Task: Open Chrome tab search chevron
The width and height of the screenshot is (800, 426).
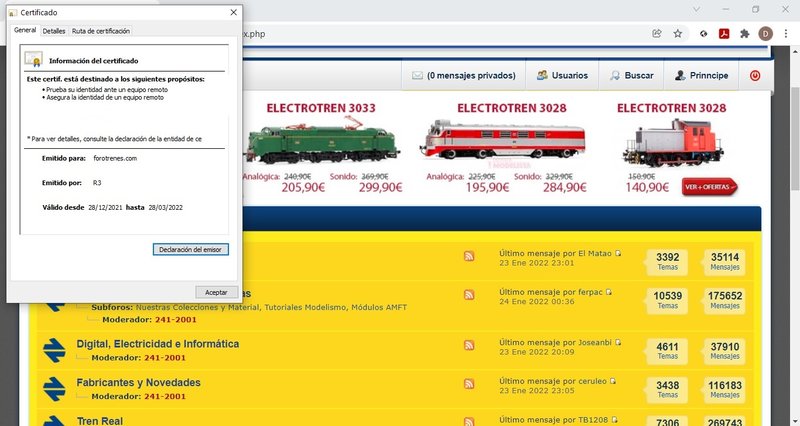Action: pyautogui.click(x=696, y=9)
